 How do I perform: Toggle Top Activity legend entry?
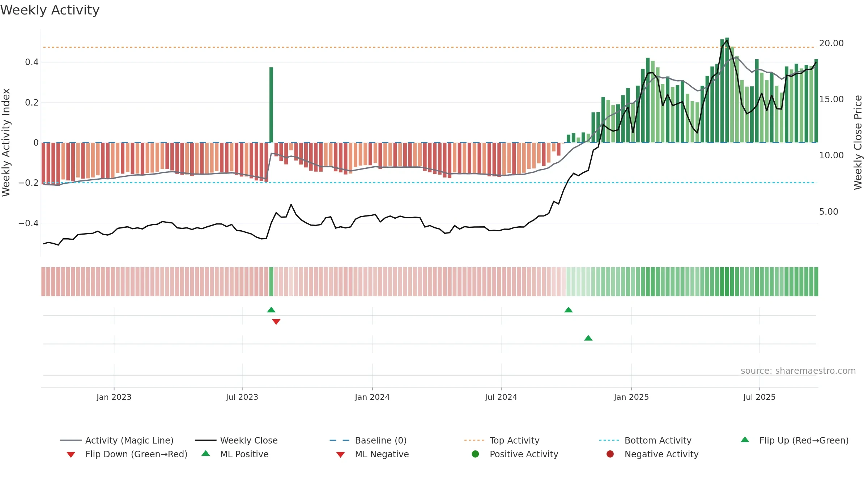[x=502, y=440]
